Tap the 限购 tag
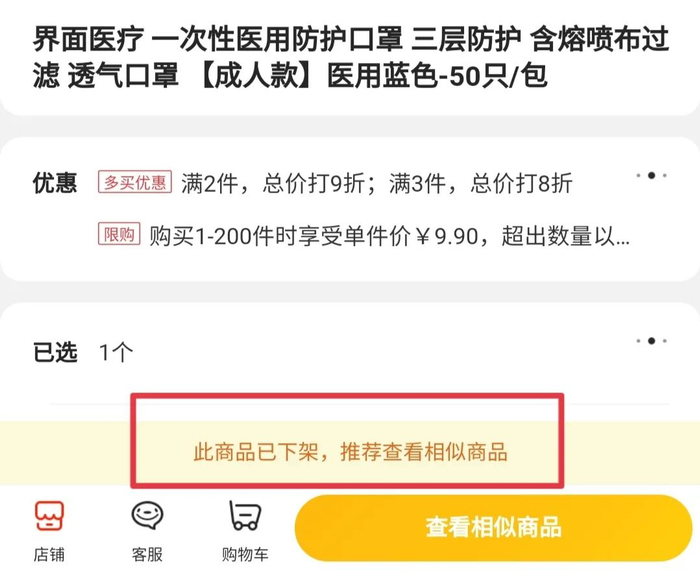 coord(119,234)
